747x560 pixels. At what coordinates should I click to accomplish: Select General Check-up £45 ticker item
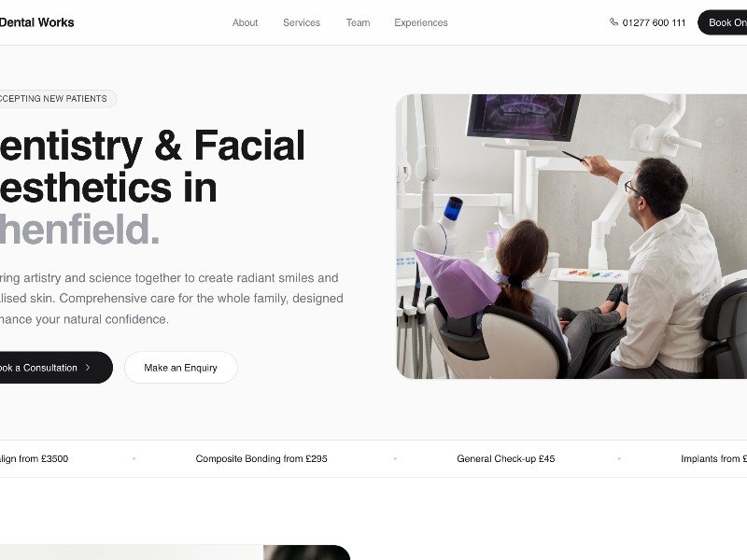(505, 458)
